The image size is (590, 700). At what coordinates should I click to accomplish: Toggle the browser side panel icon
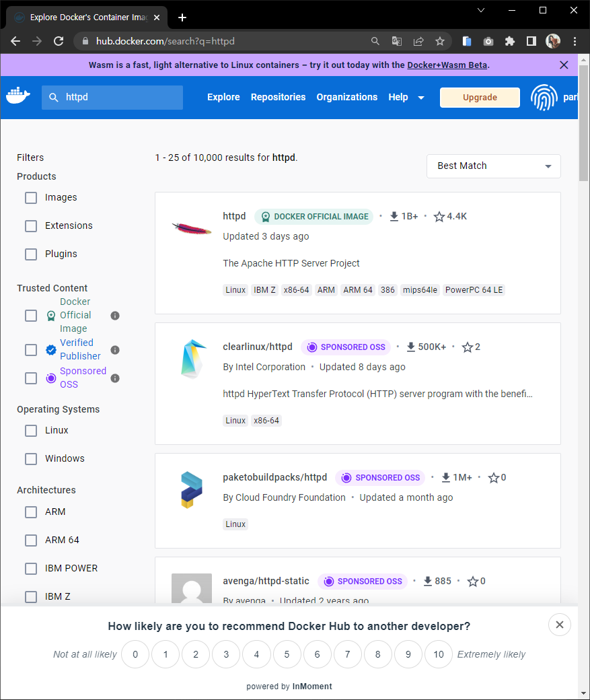531,41
